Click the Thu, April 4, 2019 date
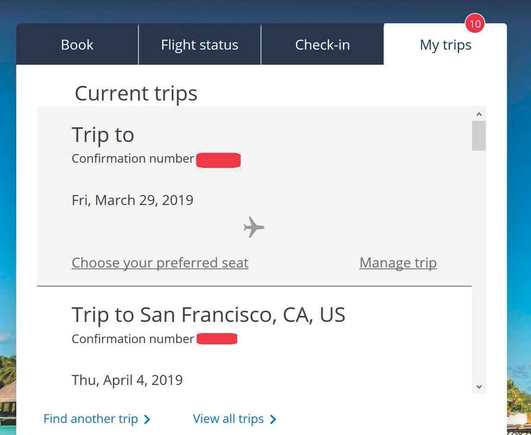Image resolution: width=531 pixels, height=435 pixels. [x=127, y=380]
